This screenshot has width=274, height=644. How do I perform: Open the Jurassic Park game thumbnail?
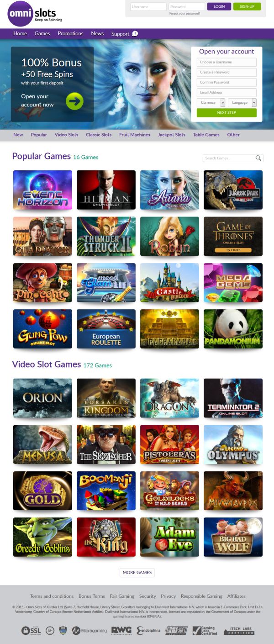point(233,190)
